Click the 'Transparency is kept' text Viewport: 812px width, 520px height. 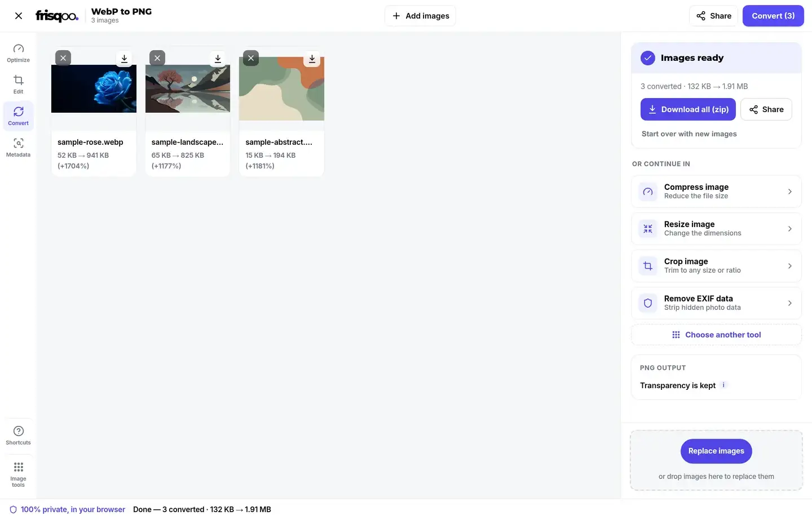[x=678, y=385]
